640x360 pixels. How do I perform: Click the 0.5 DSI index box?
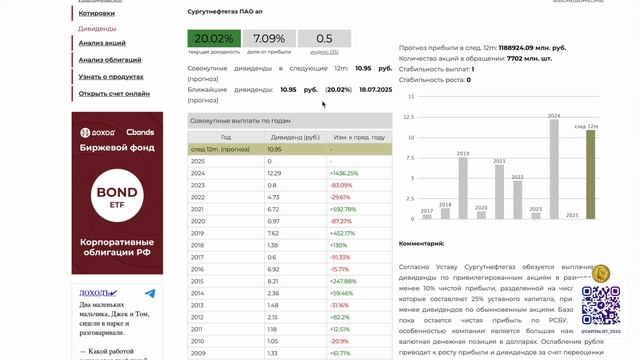point(324,38)
